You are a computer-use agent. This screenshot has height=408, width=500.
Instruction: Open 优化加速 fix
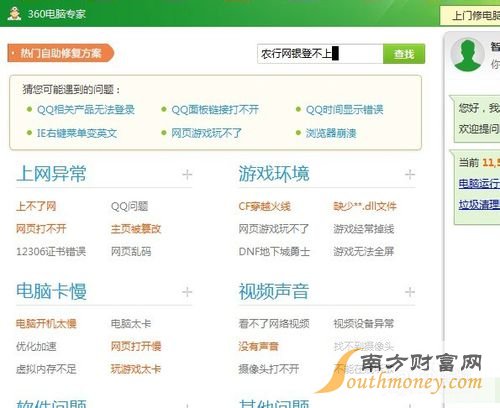[x=36, y=346]
